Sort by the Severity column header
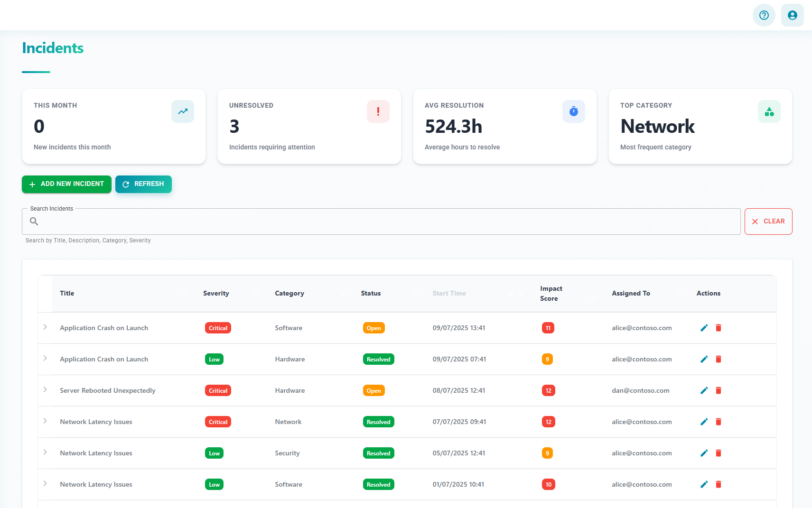812x508 pixels. pyautogui.click(x=216, y=294)
